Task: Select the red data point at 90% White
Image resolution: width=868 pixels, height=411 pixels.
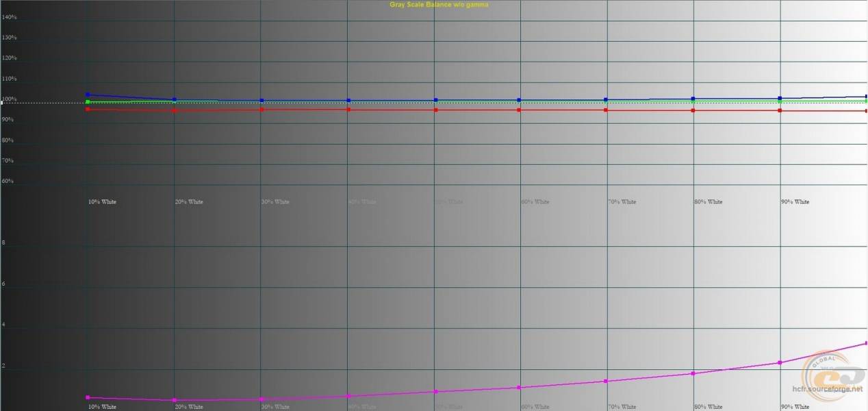Action: [x=780, y=110]
